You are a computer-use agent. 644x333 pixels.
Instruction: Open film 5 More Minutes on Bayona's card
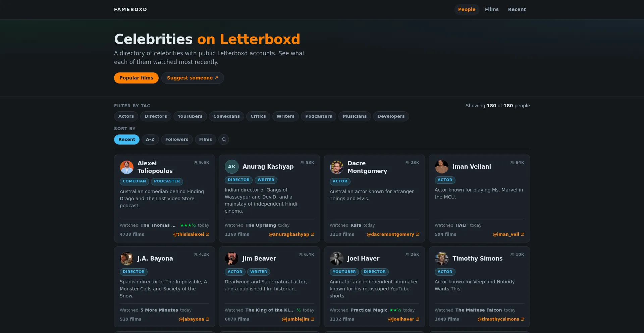(159, 310)
